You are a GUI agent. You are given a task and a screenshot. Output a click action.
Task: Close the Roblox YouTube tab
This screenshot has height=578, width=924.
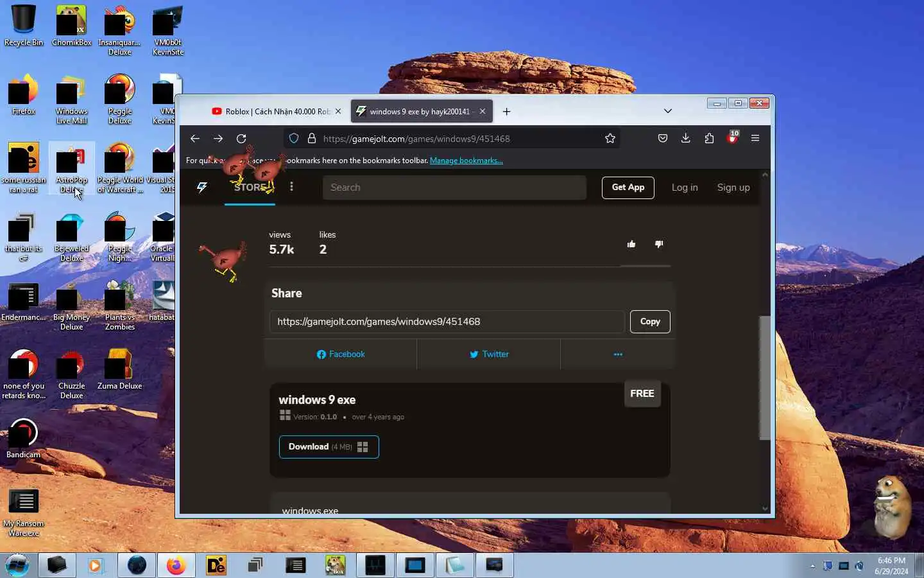coord(338,111)
